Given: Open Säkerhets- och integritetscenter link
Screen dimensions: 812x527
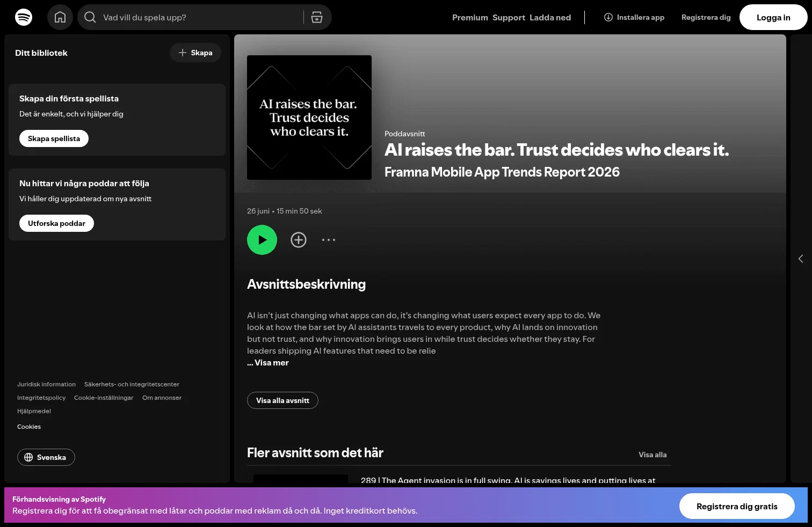Looking at the screenshot, I should click(x=132, y=384).
